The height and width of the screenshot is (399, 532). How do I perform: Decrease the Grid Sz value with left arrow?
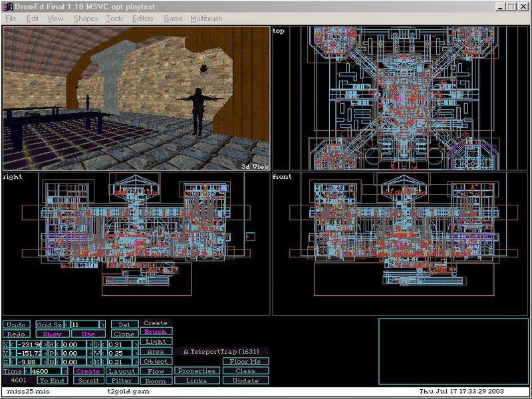point(67,325)
